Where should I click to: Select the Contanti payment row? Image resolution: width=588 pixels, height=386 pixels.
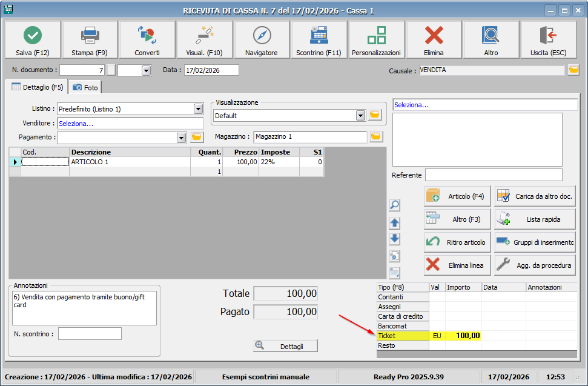coord(402,297)
